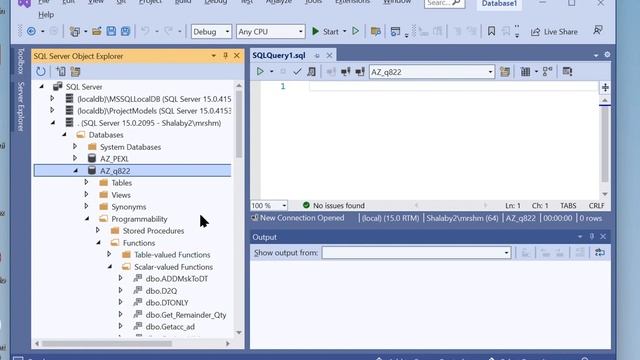Screen dimensions: 640x360
Task: Click the bookmark icon in main toolbar
Action: [491, 31]
